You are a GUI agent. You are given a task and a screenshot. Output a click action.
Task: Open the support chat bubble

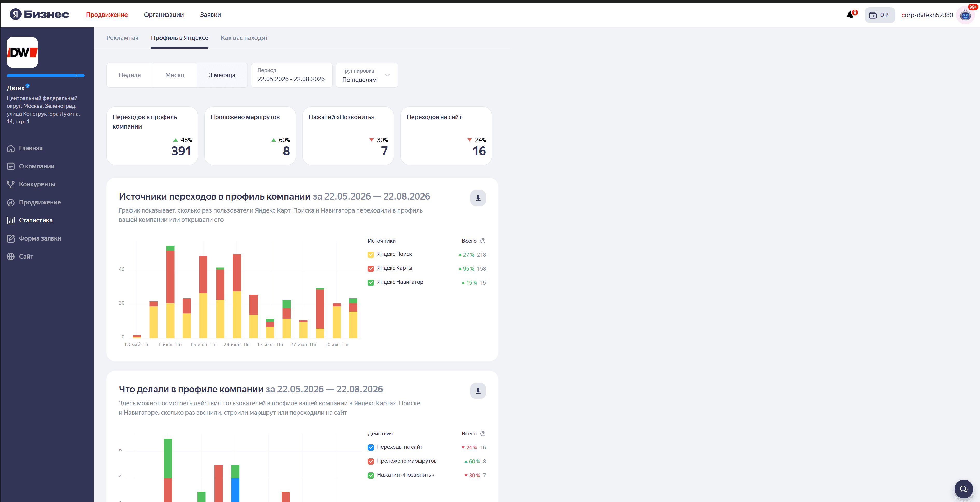pos(963,489)
